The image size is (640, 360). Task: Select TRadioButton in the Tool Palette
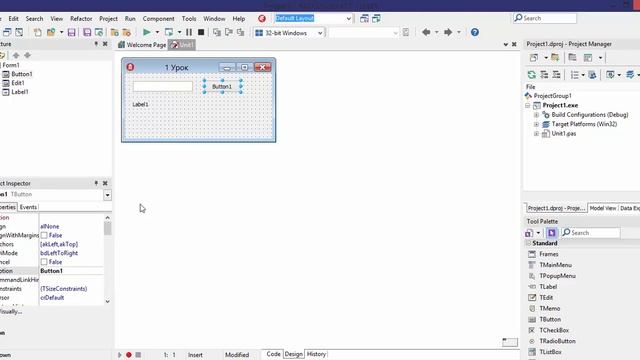click(557, 341)
